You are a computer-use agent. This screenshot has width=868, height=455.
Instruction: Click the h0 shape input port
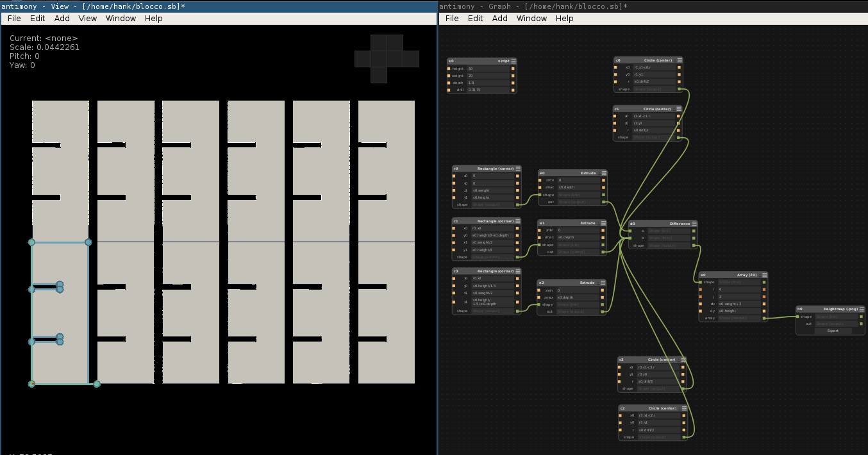tap(798, 317)
